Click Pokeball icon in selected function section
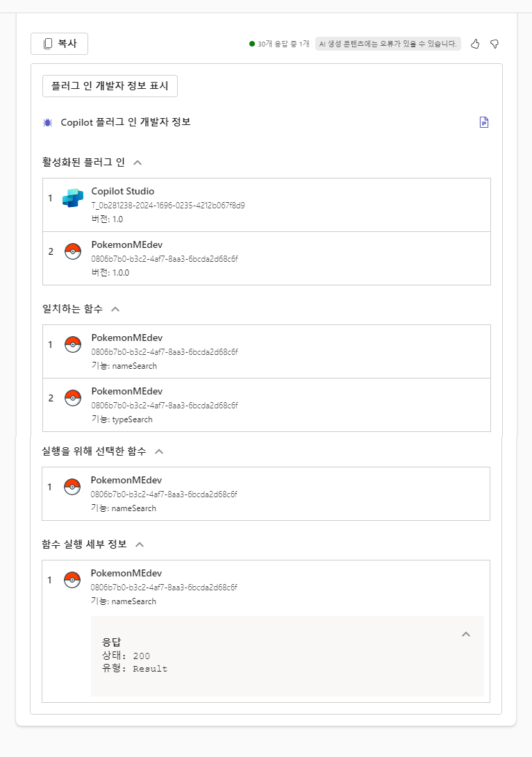Screen dimensions: 532x757 coord(72,487)
